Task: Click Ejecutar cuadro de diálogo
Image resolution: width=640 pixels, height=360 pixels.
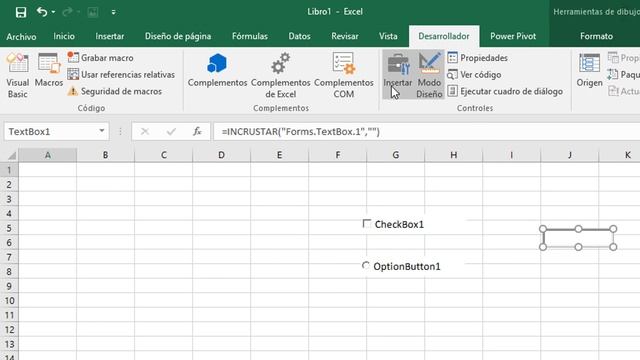Action: point(505,91)
